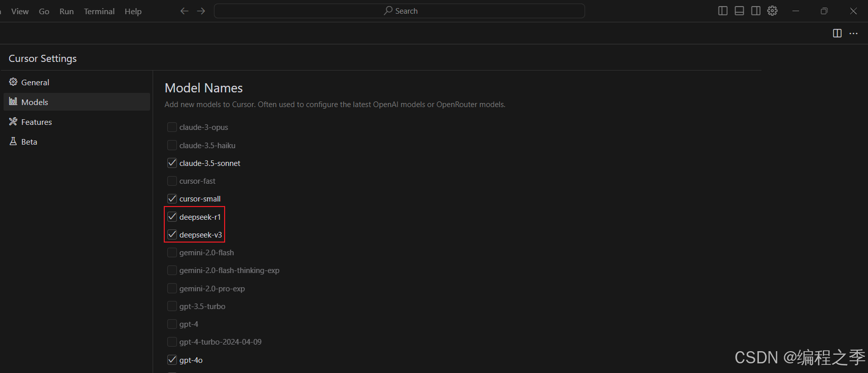
Task: Enable the claude-3.5-haiku model
Action: (172, 145)
